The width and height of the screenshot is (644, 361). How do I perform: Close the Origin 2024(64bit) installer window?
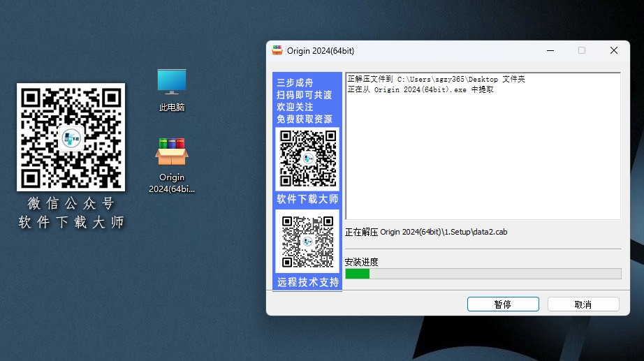(x=613, y=50)
